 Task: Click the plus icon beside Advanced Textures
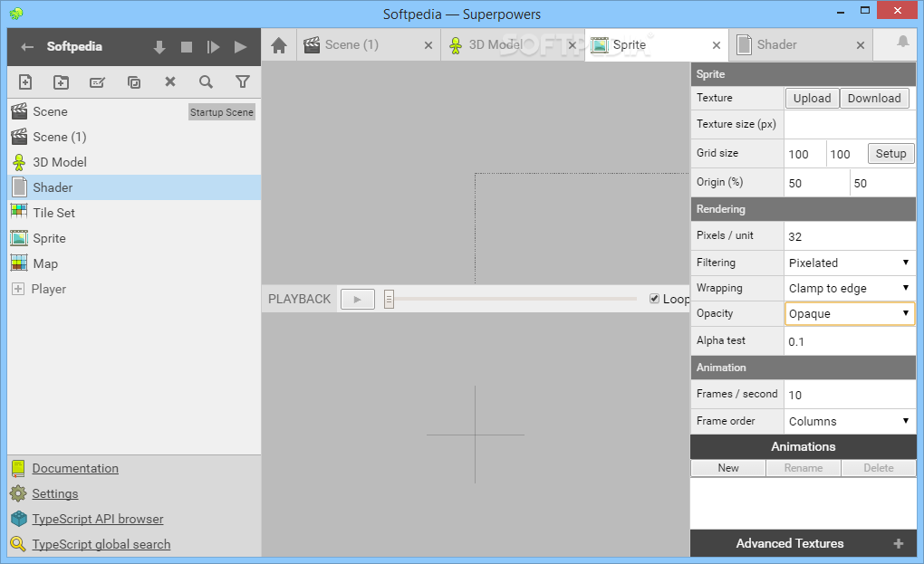[899, 543]
